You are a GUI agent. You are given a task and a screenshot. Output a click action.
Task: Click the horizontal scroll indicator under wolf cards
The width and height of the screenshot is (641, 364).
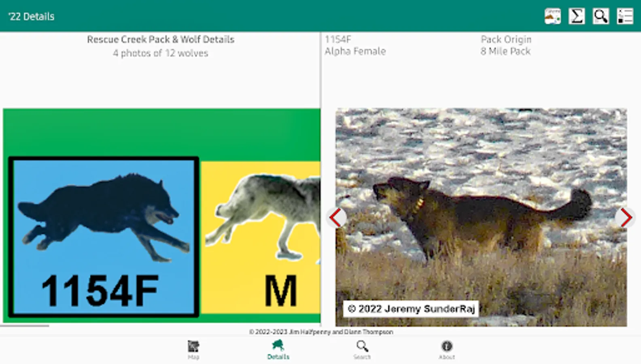tap(25, 325)
